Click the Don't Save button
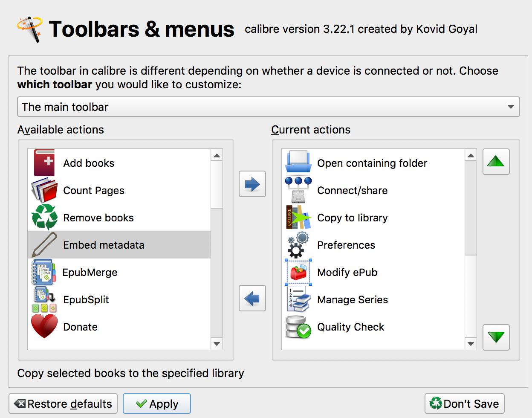 [x=464, y=403]
